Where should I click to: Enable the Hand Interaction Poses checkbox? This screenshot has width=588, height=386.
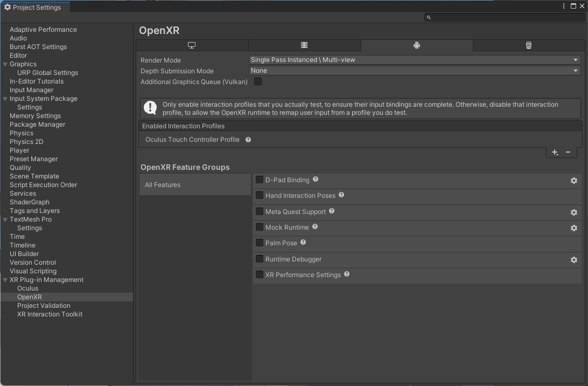[x=260, y=195]
